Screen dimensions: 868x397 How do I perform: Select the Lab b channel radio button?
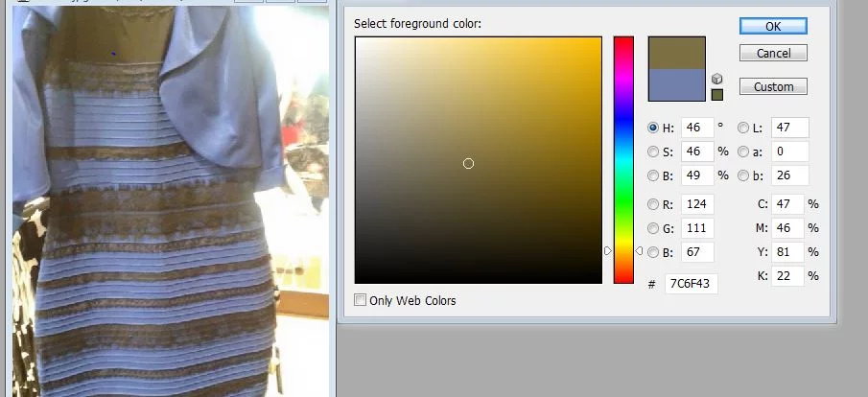[743, 176]
